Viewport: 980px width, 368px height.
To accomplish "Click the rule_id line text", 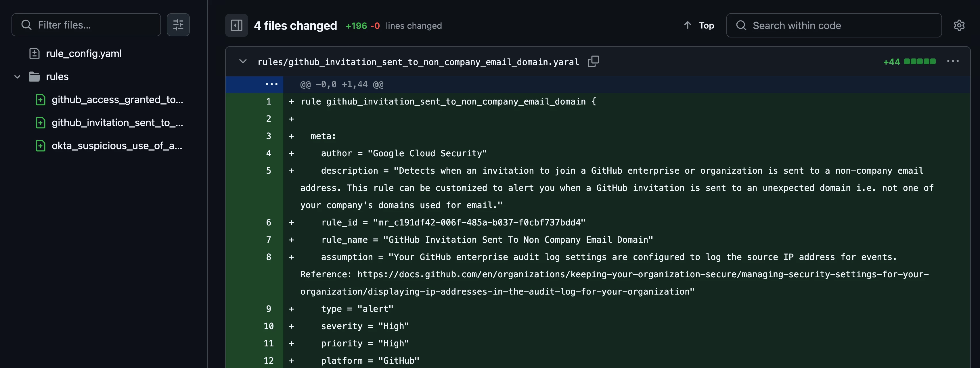I will click(x=453, y=223).
